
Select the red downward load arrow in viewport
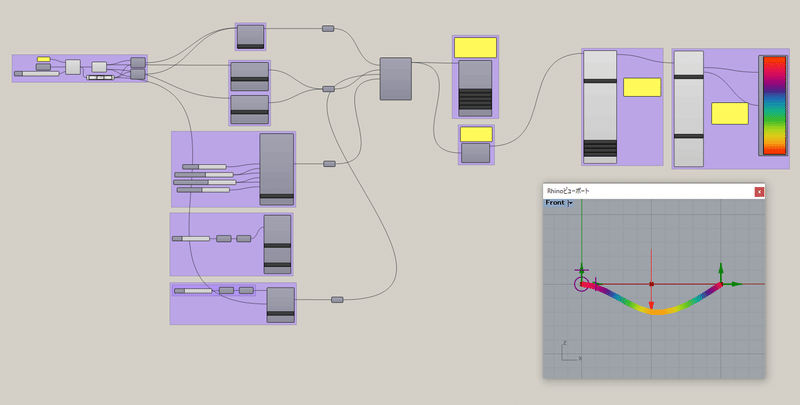pos(652,280)
